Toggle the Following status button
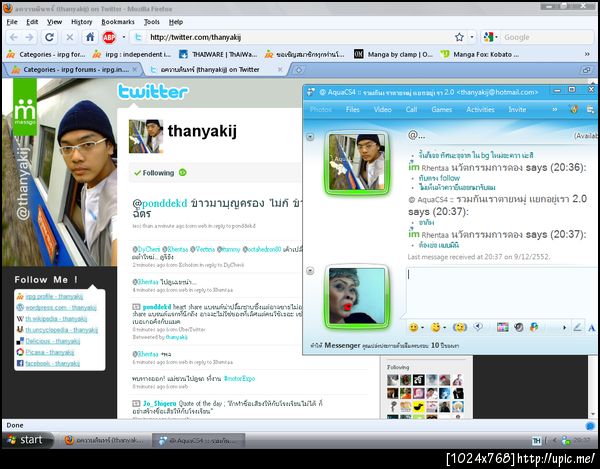This screenshot has height=469, width=600. (154, 173)
